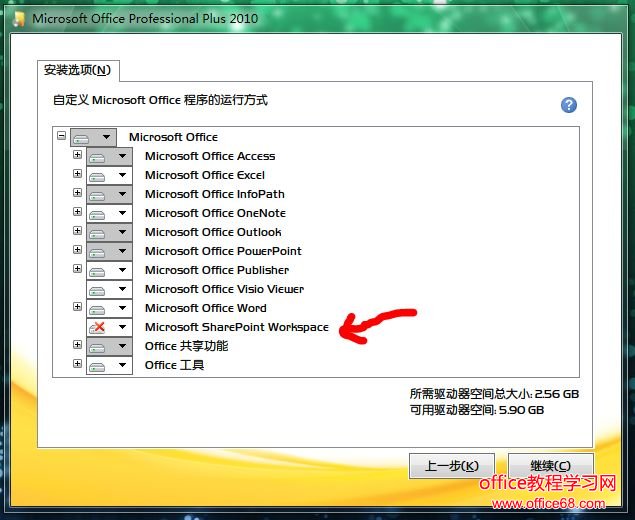Select the 安装选项(N) tab
The width and height of the screenshot is (635, 520).
click(78, 70)
